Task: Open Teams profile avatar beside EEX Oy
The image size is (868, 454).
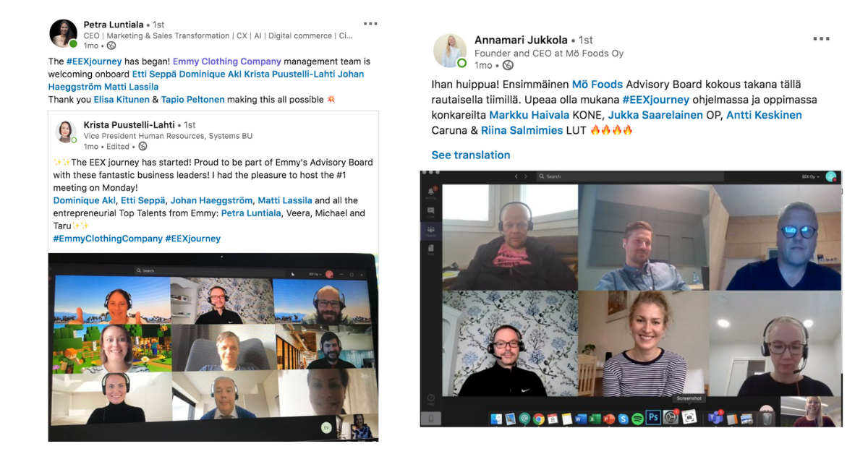Action: (x=831, y=176)
